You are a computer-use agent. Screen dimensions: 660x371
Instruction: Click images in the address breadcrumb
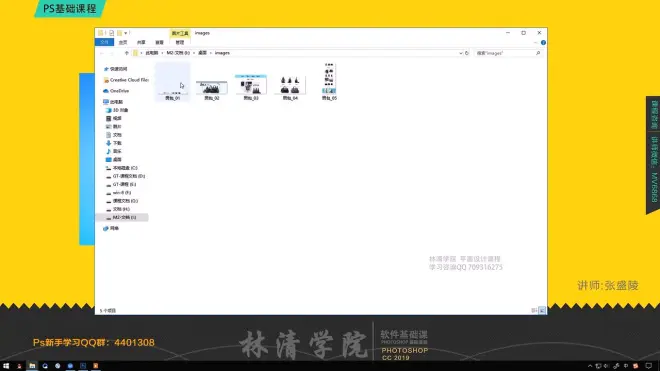(222, 53)
